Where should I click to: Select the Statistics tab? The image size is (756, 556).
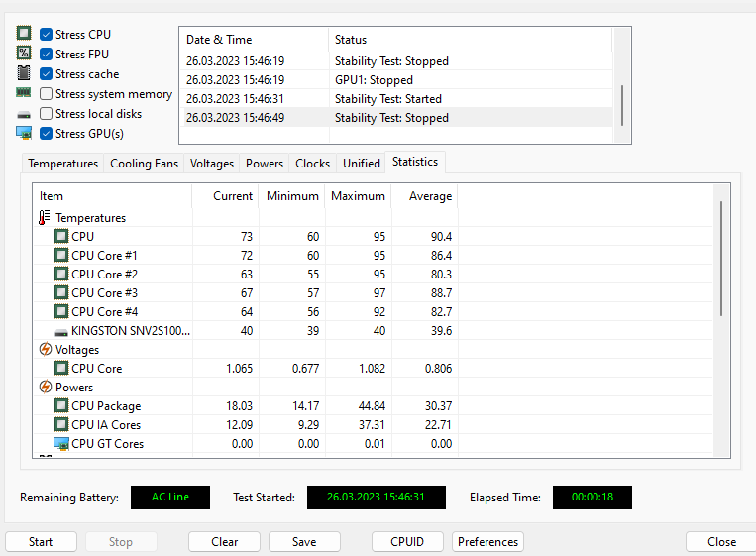click(415, 162)
